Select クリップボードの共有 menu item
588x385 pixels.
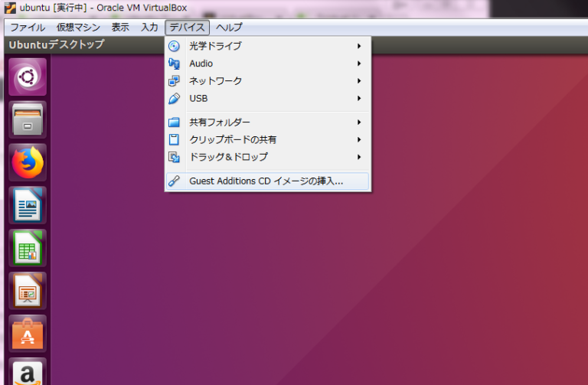click(233, 140)
